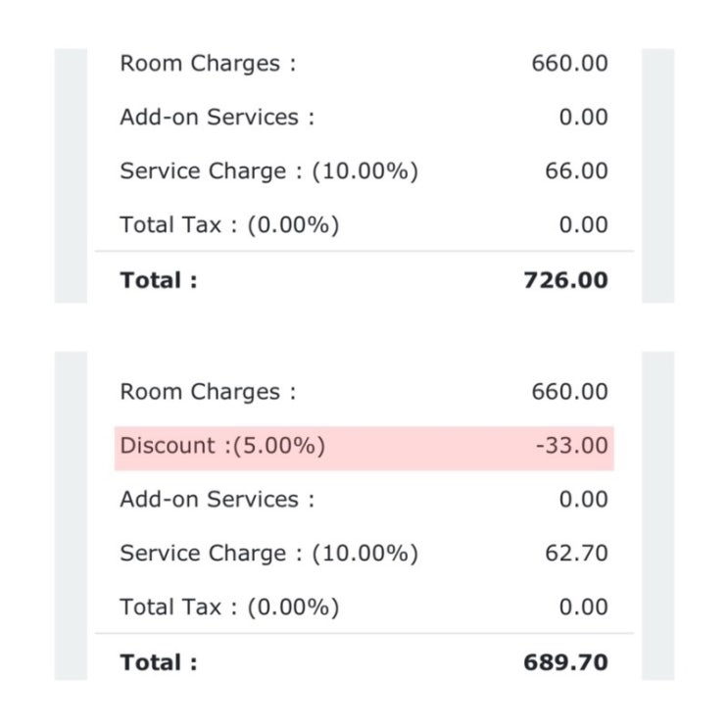728x728 pixels.
Task: Click the bold Total label beside 689.70
Action: point(159,662)
